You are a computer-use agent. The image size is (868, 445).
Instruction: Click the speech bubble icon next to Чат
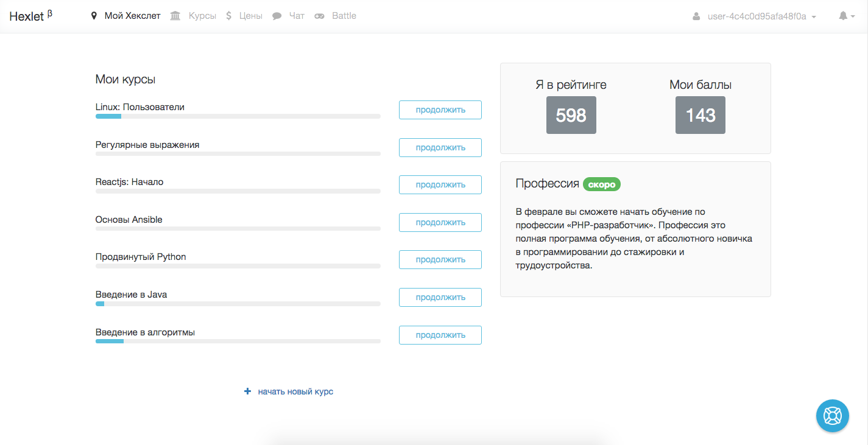tap(277, 15)
